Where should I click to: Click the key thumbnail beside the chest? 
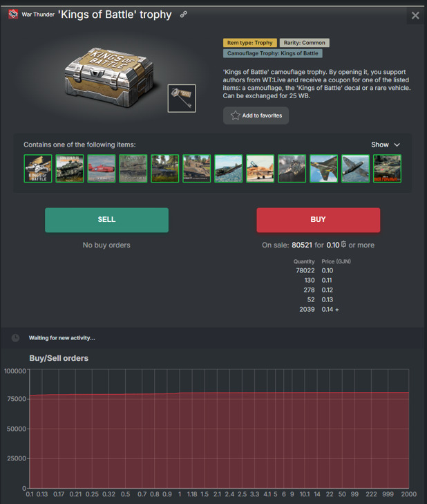click(182, 99)
